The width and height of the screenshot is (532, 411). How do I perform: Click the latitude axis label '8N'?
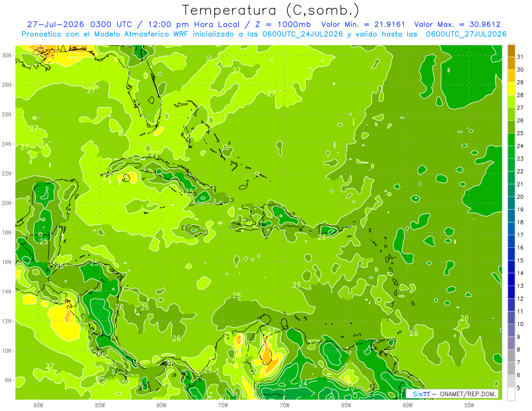9,380
